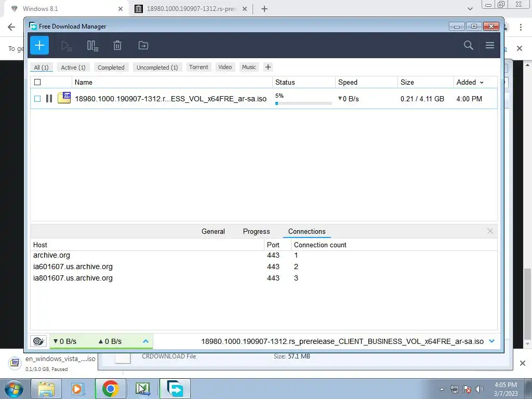Switch to the 18980.1000 Chrome tab
The height and width of the screenshot is (399, 532).
click(x=191, y=9)
